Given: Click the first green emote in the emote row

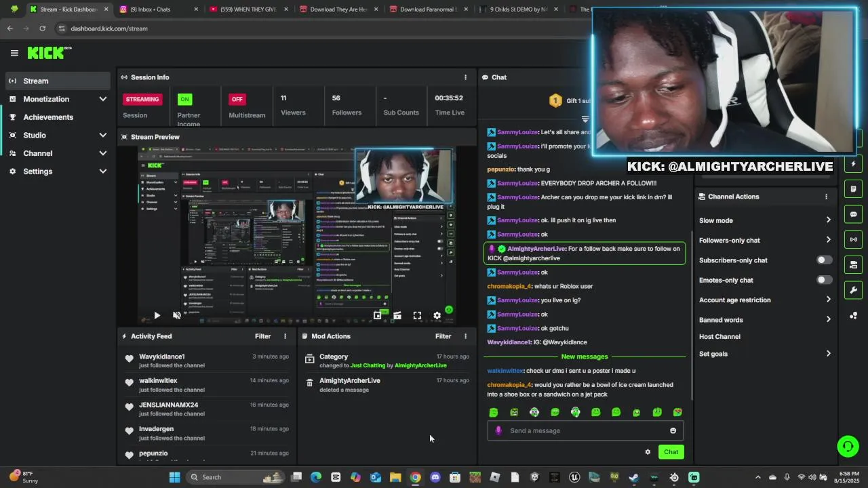Looking at the screenshot, I should pos(494,412).
